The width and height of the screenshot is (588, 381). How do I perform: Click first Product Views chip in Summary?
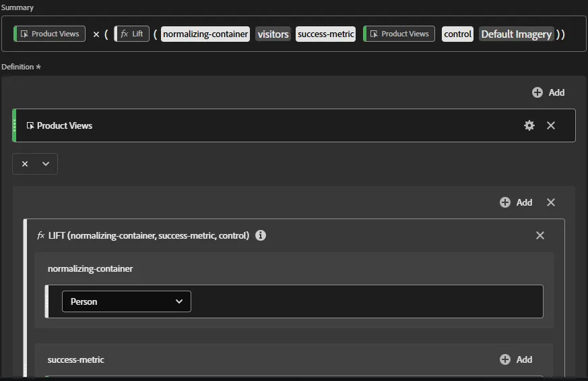click(x=49, y=34)
